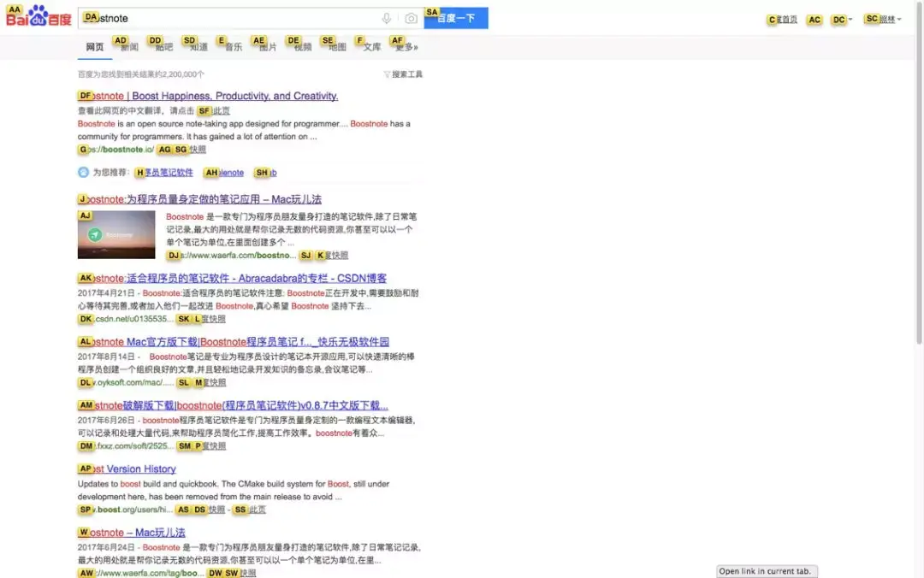Open the 快乐无极软件园 result title

click(234, 342)
